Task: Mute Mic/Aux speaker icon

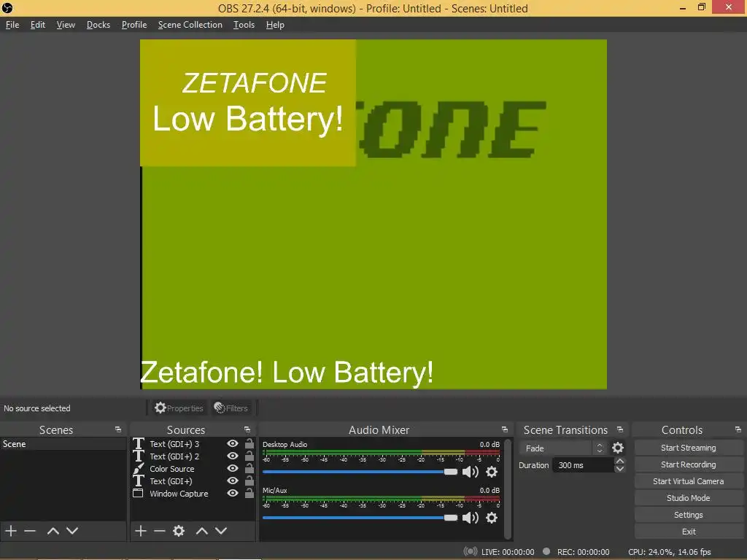Action: [471, 518]
